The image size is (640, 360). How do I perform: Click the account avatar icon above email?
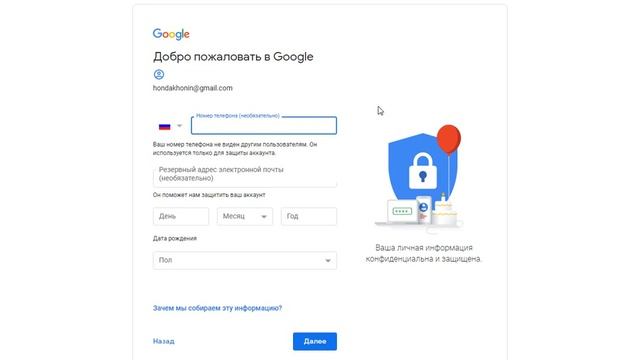tap(159, 74)
